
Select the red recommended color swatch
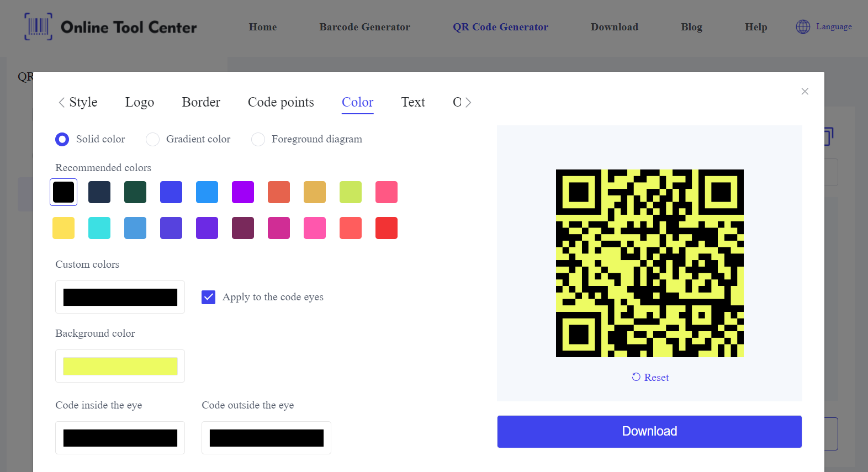387,228
